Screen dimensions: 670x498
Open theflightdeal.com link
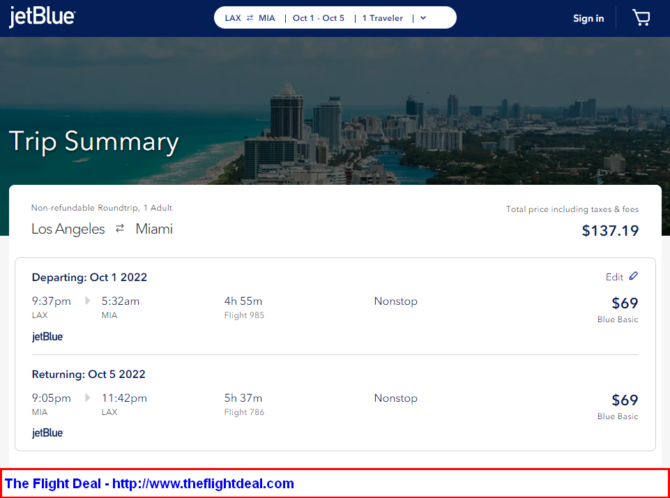(203, 483)
